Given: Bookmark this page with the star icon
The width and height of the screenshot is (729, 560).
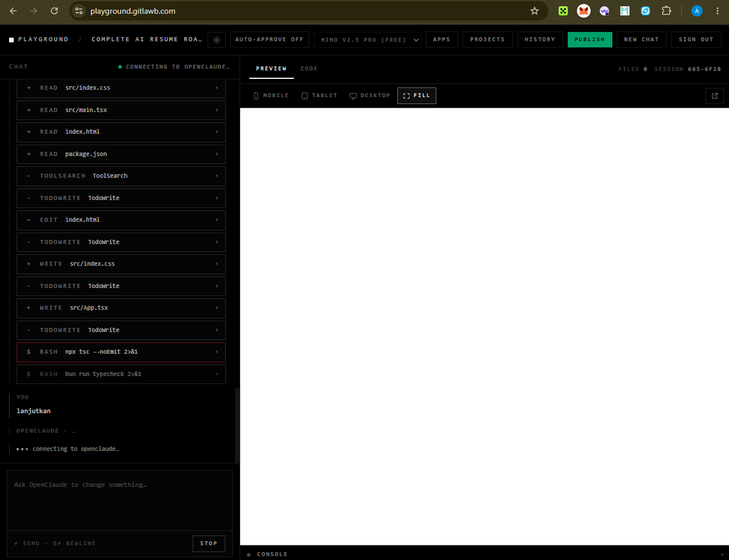Looking at the screenshot, I should tap(535, 11).
